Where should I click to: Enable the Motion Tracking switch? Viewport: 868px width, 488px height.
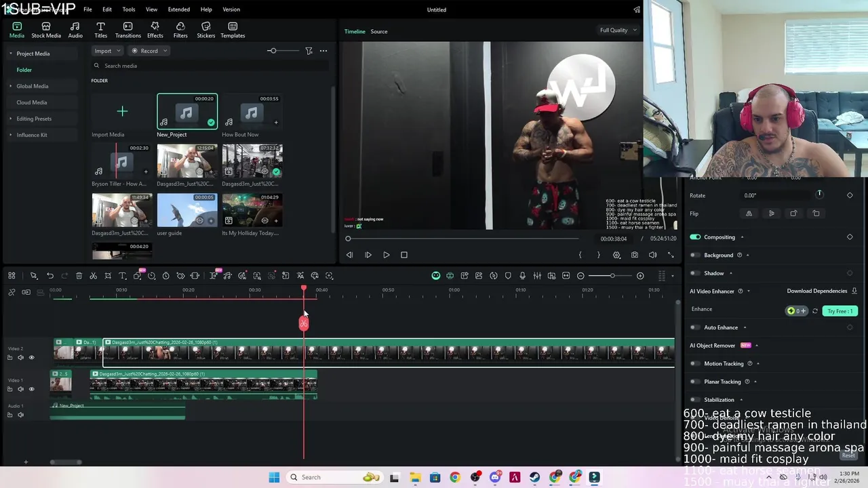coord(695,364)
